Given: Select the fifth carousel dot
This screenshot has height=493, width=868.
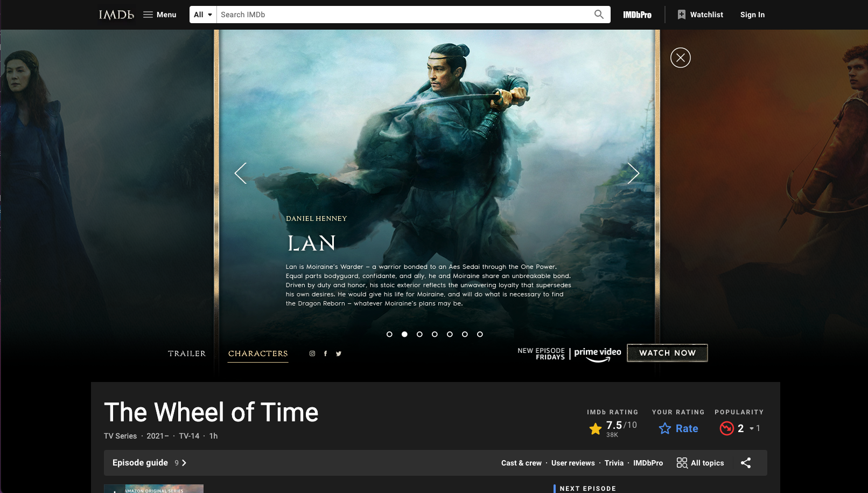Looking at the screenshot, I should [450, 334].
